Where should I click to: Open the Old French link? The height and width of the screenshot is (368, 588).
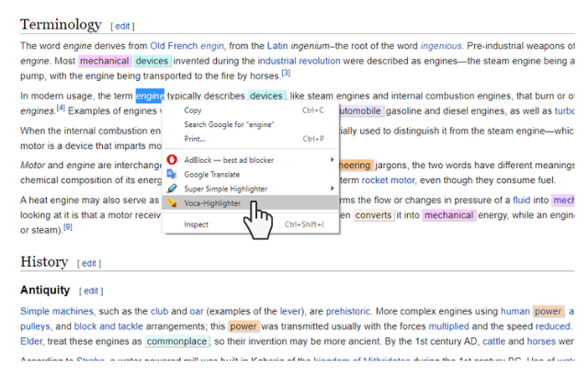coord(174,46)
